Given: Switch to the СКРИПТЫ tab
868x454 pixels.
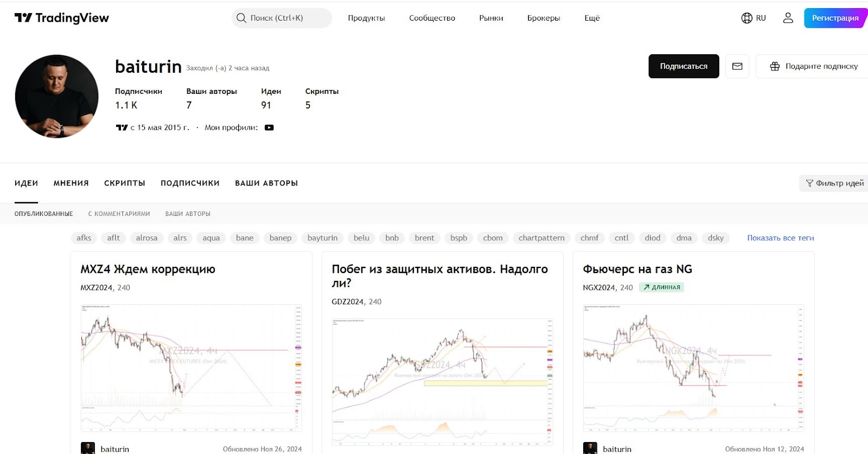Looking at the screenshot, I should (x=125, y=183).
